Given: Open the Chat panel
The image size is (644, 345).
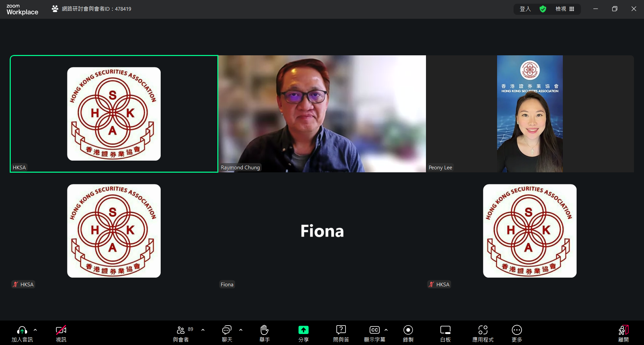Looking at the screenshot, I should tap(227, 331).
